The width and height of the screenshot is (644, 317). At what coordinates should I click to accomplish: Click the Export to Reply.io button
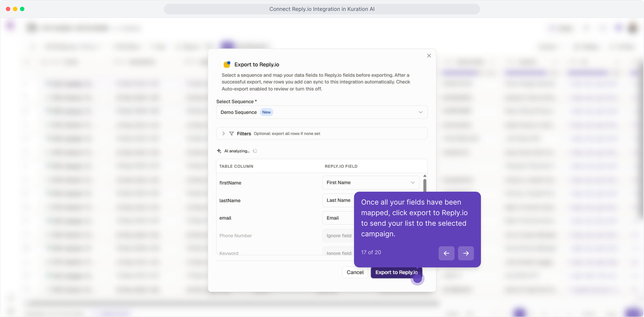396,272
